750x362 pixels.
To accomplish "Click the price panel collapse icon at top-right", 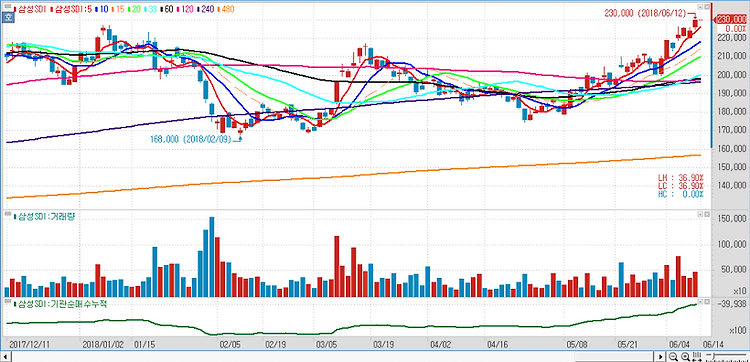I will (x=700, y=7).
